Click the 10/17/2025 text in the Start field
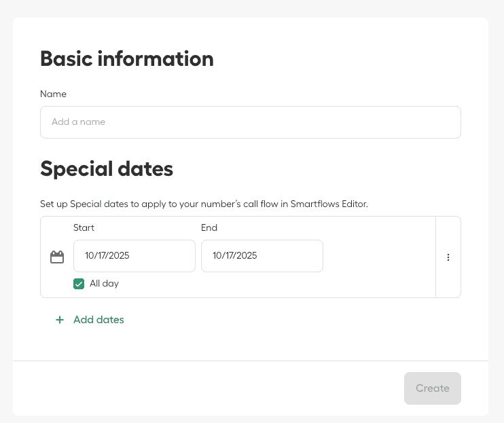 point(107,256)
